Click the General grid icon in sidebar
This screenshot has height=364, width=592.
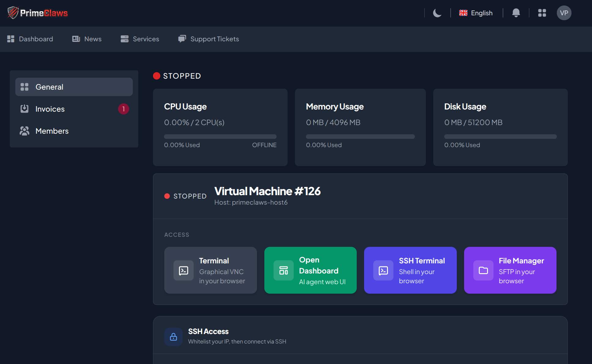pos(24,87)
